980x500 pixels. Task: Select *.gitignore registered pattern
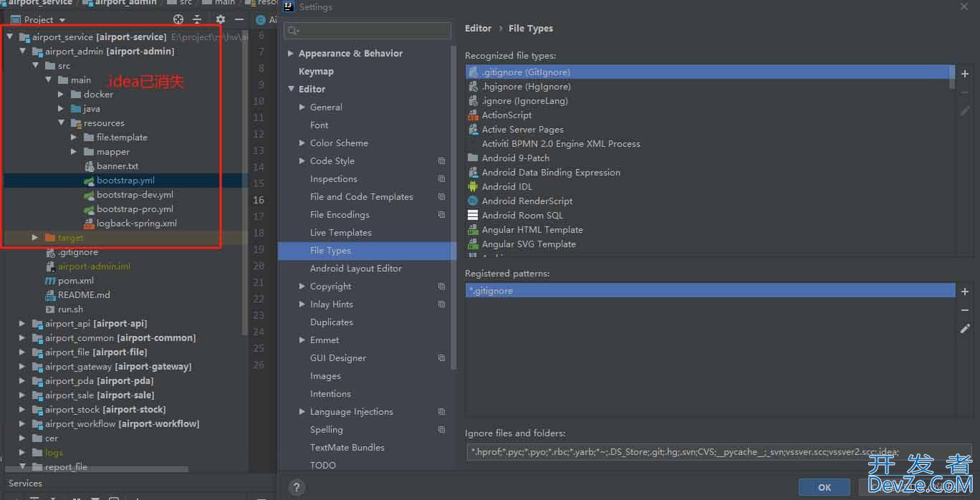(710, 291)
